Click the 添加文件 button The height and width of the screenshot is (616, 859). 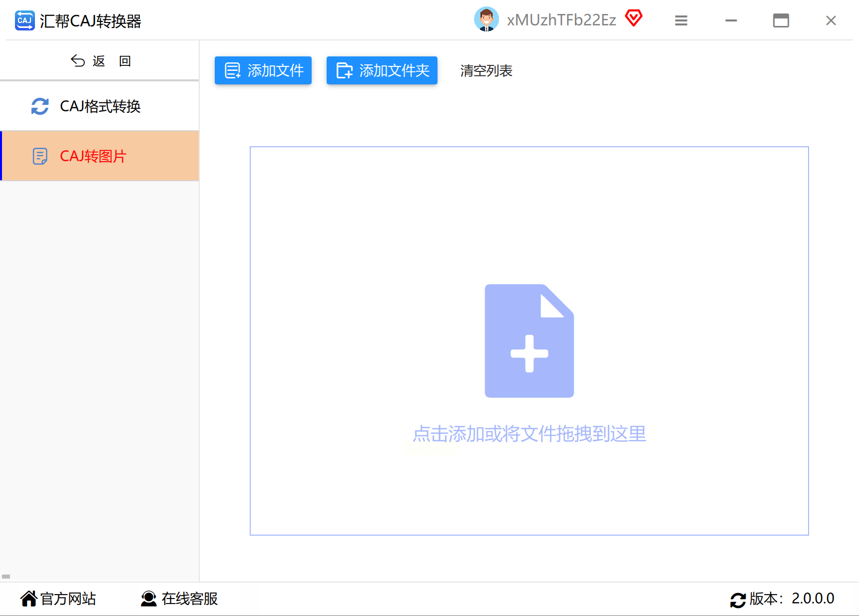263,70
